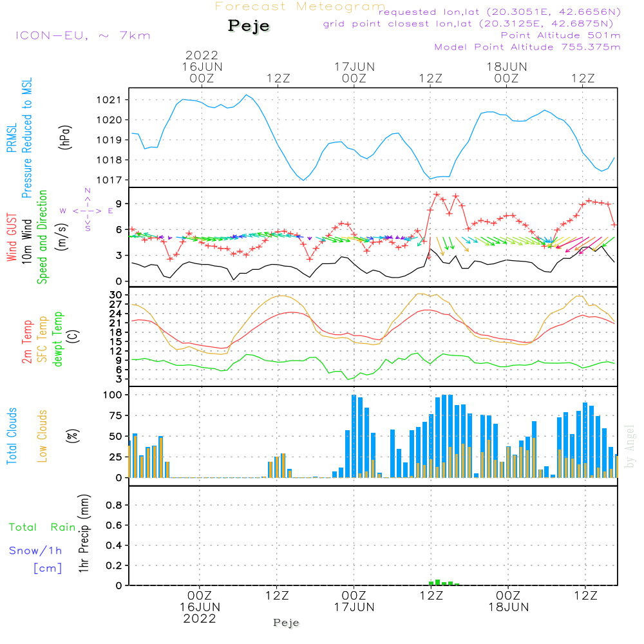Screen dimensions: 644x644
Task: Click the 17JUN 00Z label on top axis
Action: tap(354, 71)
